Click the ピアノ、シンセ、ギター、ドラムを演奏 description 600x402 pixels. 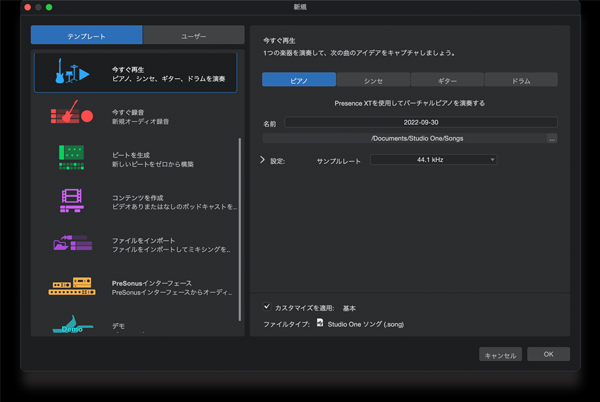coord(168,79)
